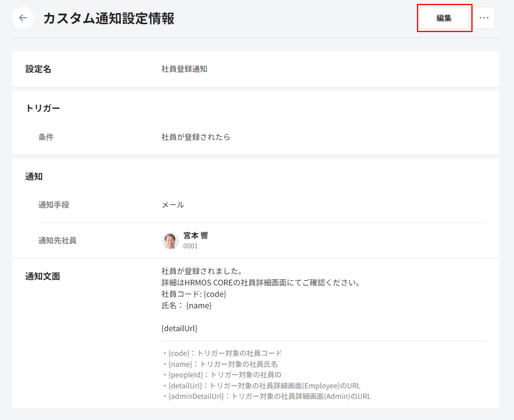Click the {adminDetailUrl} placeholder description line
Screen dimensions: 514x420
[x=267, y=396]
